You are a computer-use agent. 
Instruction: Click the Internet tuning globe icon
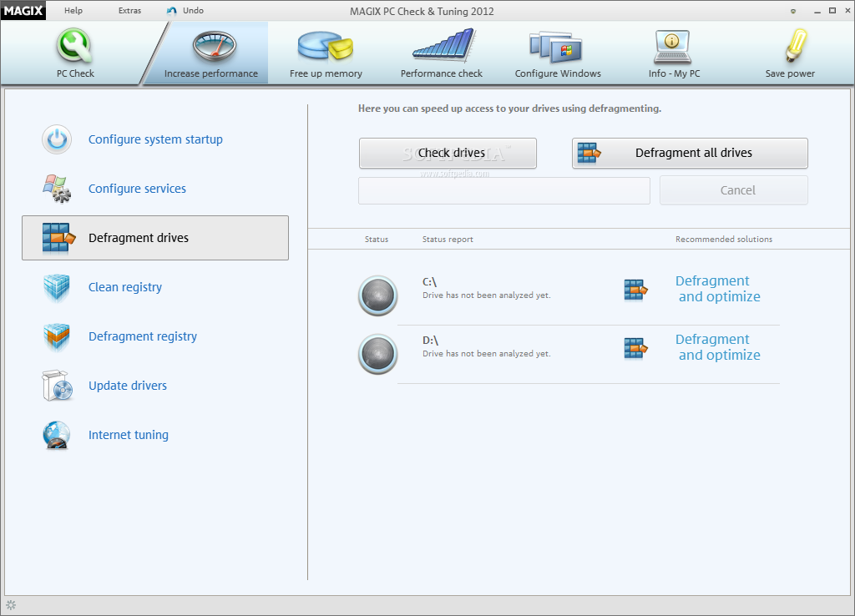coord(57,435)
